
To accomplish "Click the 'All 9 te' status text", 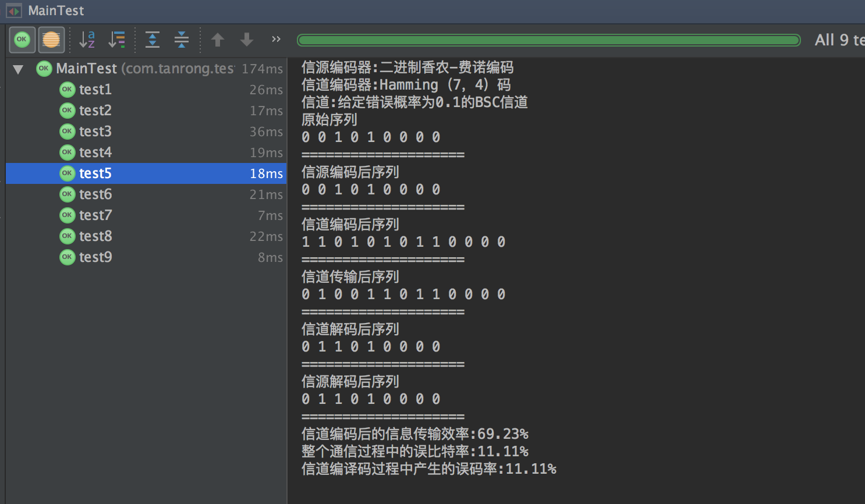I will click(x=839, y=40).
